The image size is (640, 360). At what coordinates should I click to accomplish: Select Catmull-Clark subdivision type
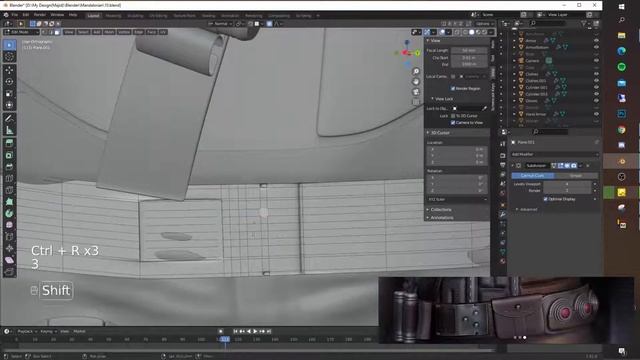coord(533,176)
